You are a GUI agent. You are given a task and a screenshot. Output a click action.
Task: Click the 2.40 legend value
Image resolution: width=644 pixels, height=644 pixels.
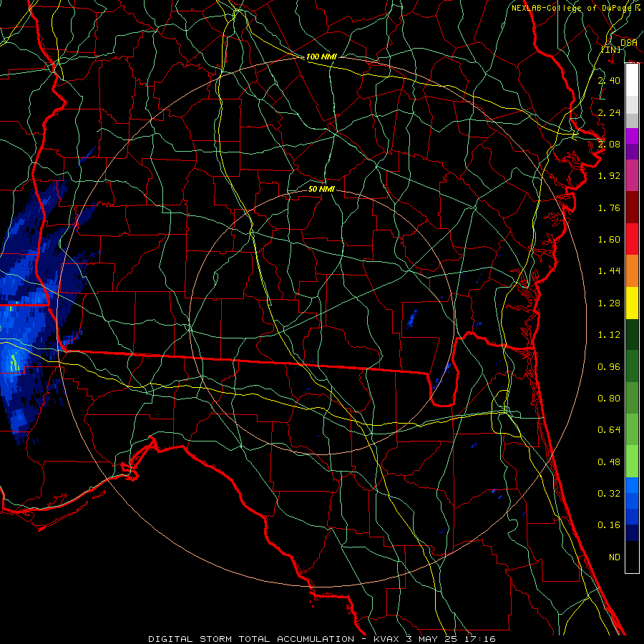(609, 80)
